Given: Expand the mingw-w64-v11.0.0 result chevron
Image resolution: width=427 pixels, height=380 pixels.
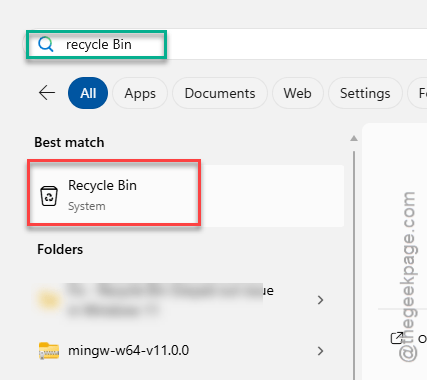Looking at the screenshot, I should coord(320,351).
